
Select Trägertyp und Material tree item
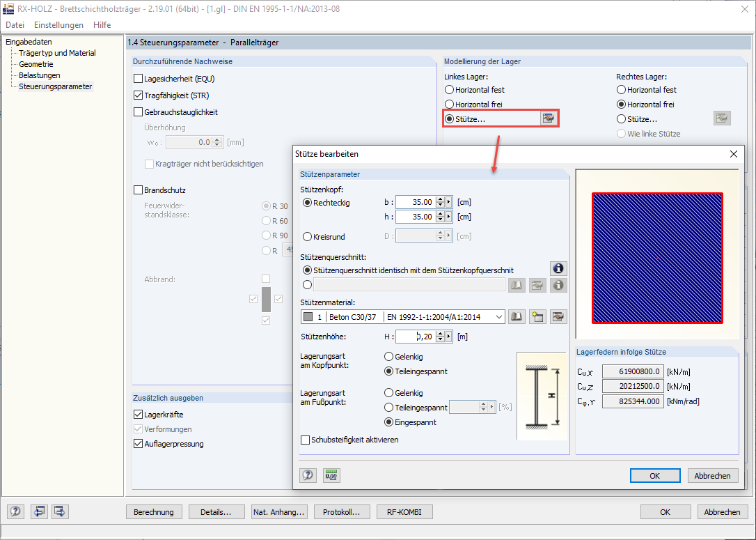[57, 53]
